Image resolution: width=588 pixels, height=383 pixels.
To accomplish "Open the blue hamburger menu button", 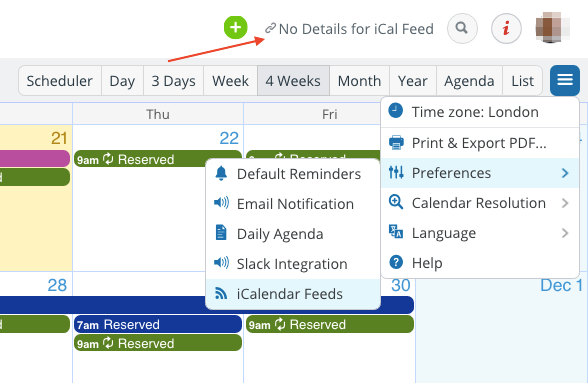I will 565,80.
